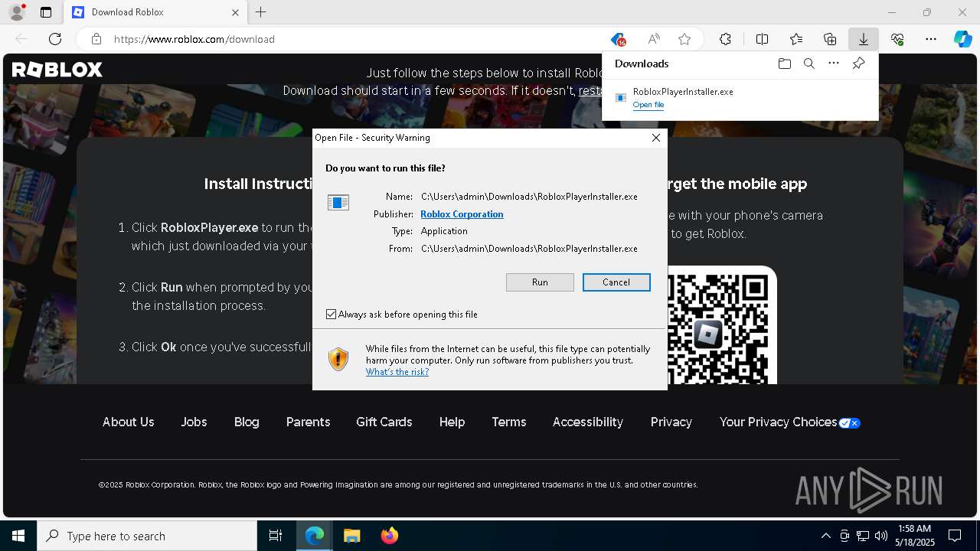
Task: Open the Blog footer link
Action: [247, 422]
